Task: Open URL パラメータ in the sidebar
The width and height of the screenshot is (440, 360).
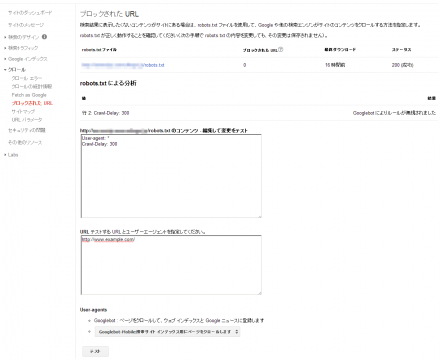Action: (x=27, y=120)
